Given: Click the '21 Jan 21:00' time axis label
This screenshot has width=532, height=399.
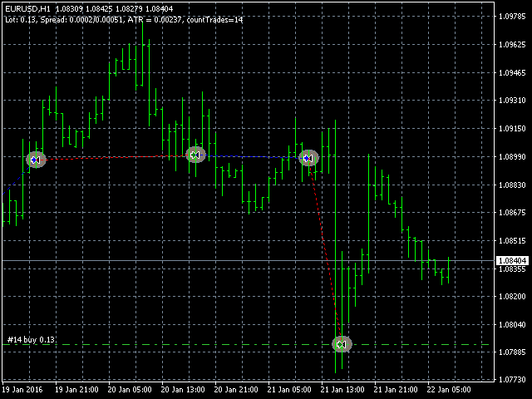Looking at the screenshot, I should (x=396, y=390).
